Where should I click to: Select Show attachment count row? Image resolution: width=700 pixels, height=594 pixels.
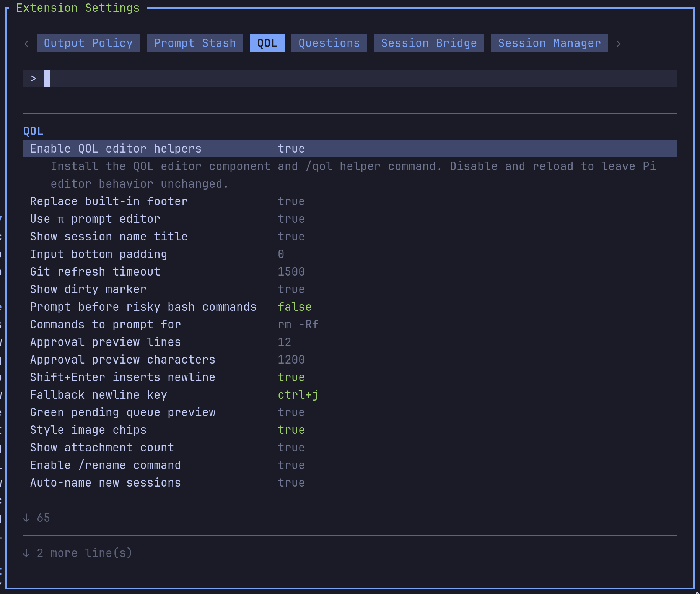click(x=350, y=448)
